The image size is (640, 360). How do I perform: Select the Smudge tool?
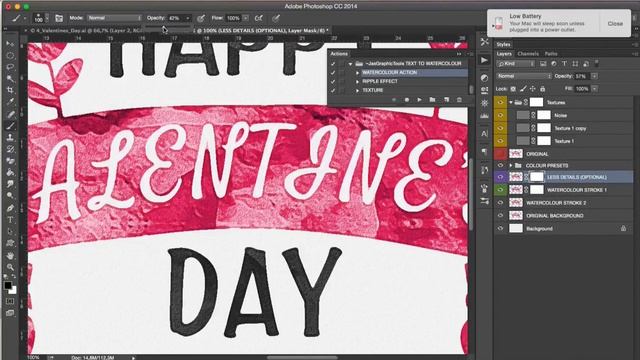pyautogui.click(x=10, y=184)
